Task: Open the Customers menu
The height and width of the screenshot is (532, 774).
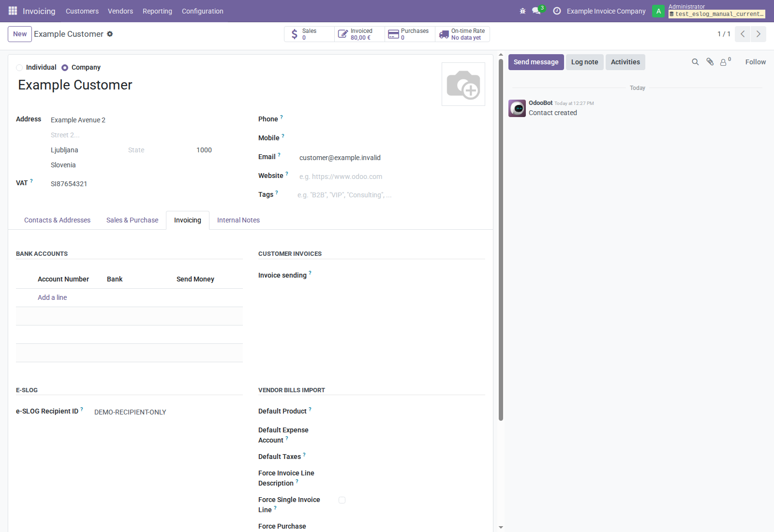Action: [82, 11]
